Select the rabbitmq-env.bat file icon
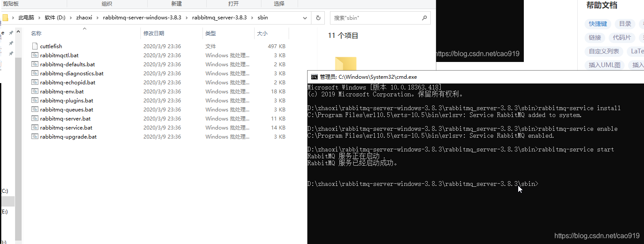 coord(35,91)
